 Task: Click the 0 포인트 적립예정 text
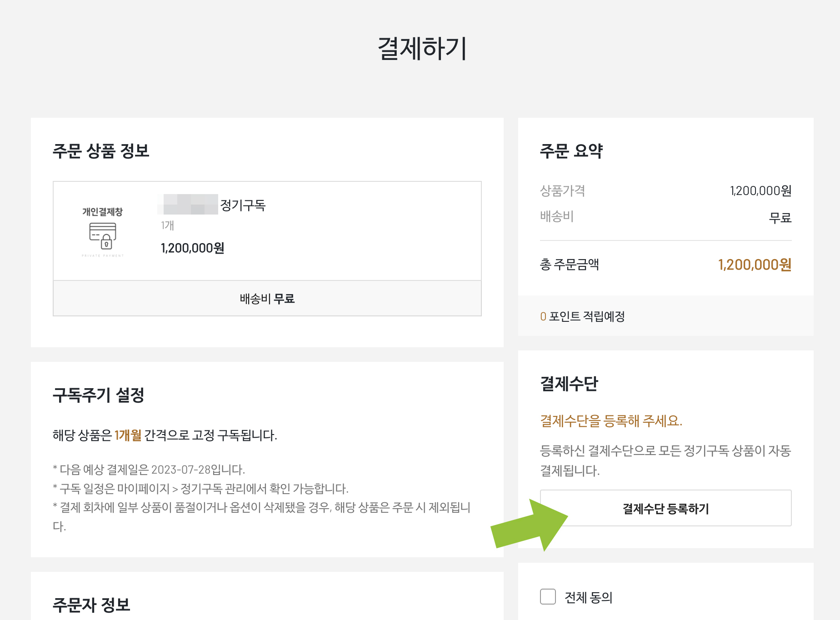tap(582, 316)
